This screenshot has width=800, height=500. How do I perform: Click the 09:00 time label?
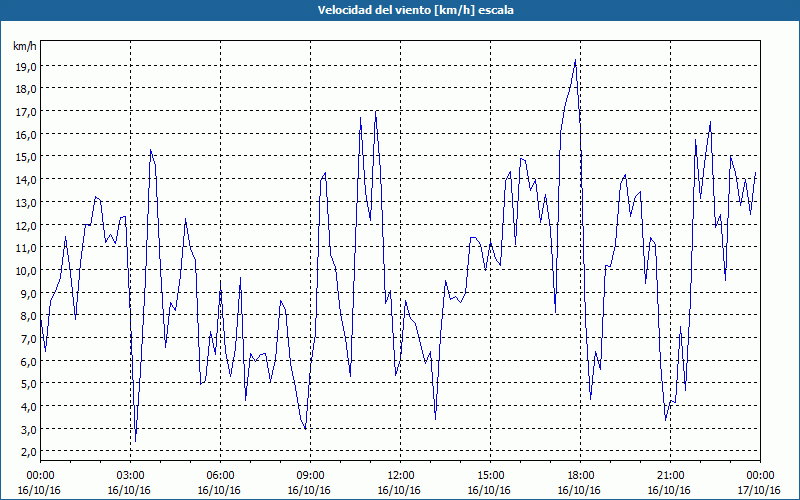coord(310,476)
